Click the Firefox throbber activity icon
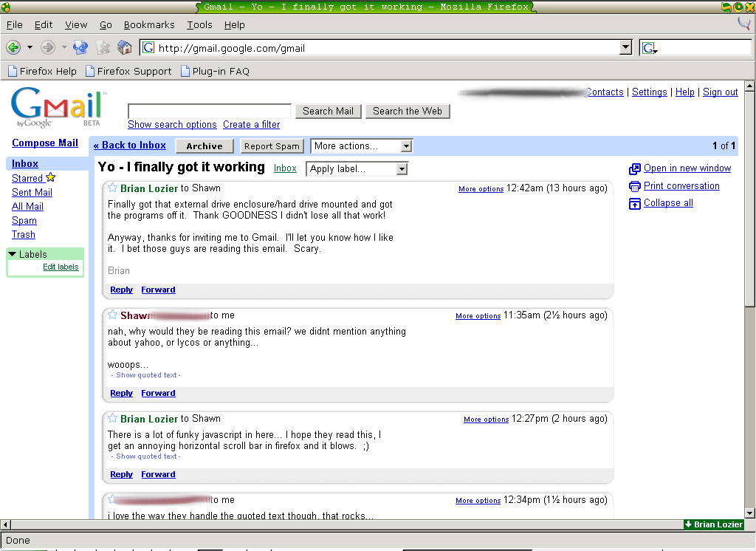Image resolution: width=756 pixels, height=551 pixels. pyautogui.click(x=744, y=23)
